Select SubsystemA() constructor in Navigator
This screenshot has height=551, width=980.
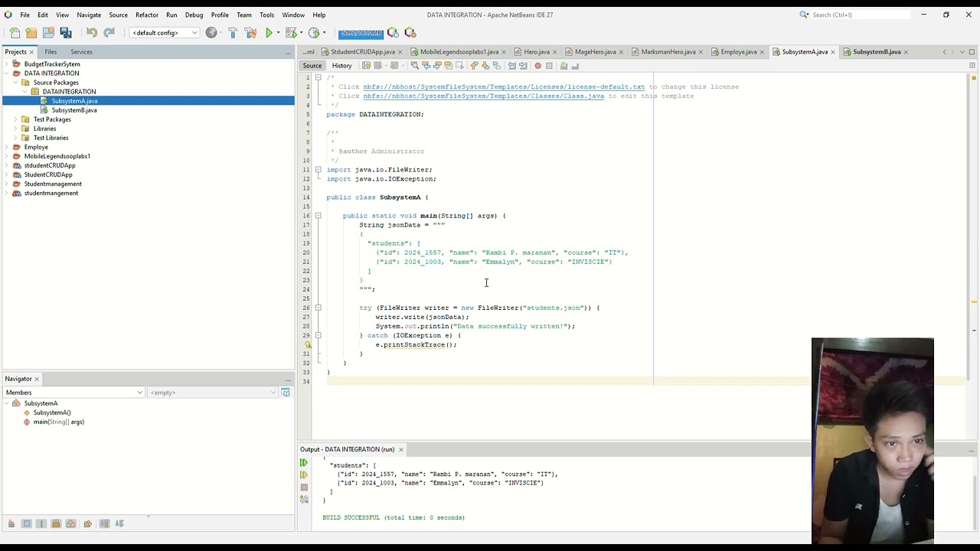(52, 412)
